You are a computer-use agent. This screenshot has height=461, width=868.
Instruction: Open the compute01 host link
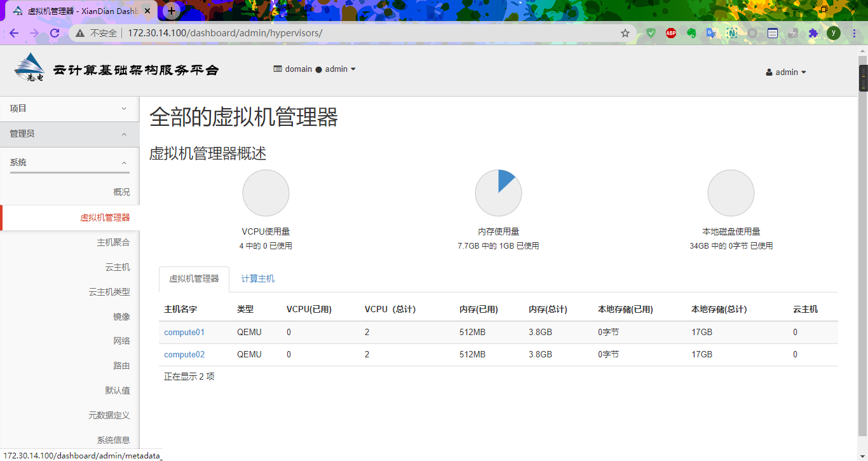184,332
